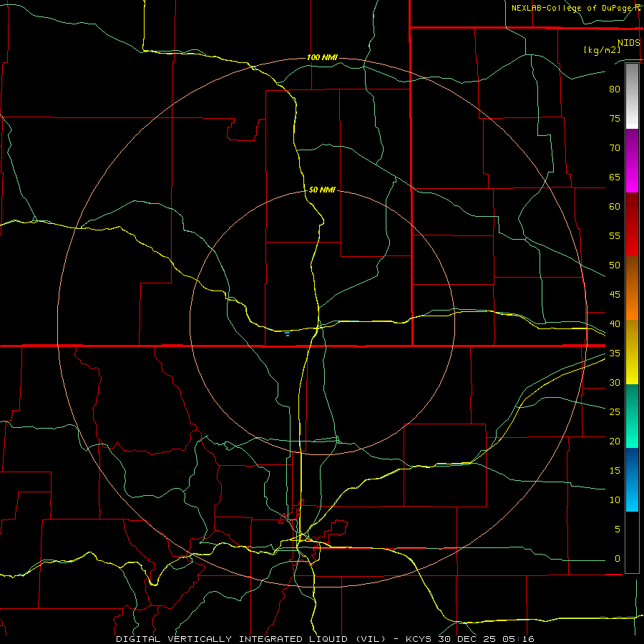
Task: Pick the white-gray top segment of color scale
Action: point(632,96)
